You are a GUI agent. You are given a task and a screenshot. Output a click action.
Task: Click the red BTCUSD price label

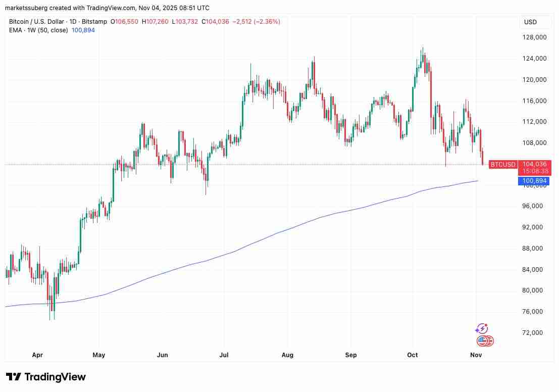(x=503, y=164)
